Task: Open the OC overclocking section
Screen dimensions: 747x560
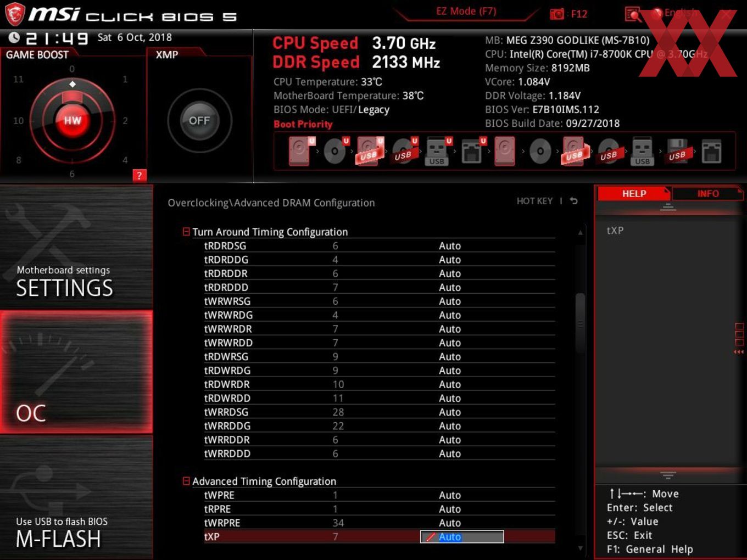Action: click(x=76, y=372)
